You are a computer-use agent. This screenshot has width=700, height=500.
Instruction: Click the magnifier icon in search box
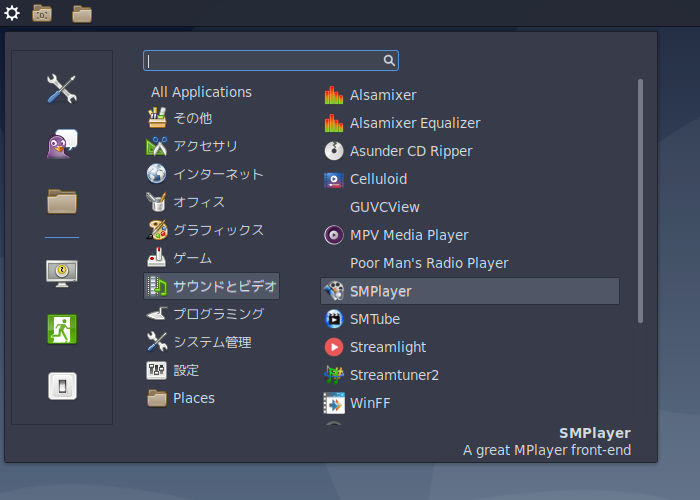(389, 60)
